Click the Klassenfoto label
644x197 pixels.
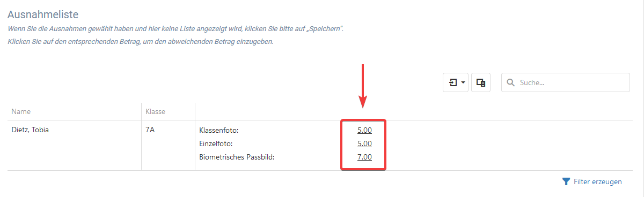tap(218, 130)
